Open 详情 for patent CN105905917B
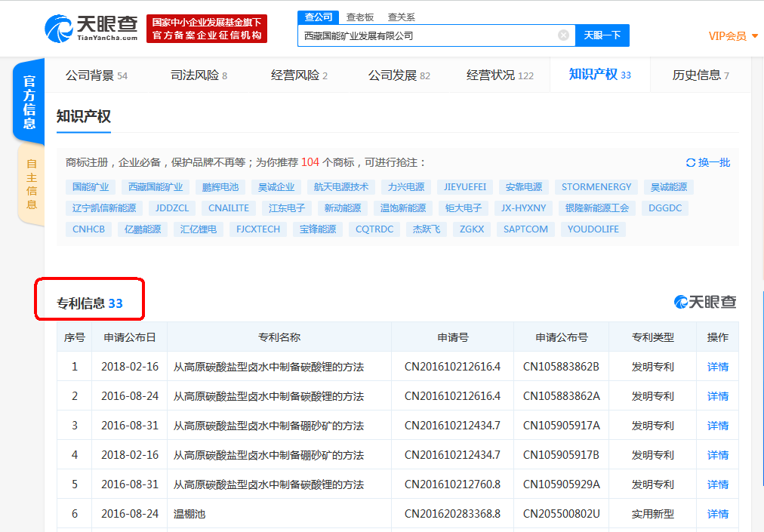Viewport: 764px width, 532px height. (x=718, y=455)
